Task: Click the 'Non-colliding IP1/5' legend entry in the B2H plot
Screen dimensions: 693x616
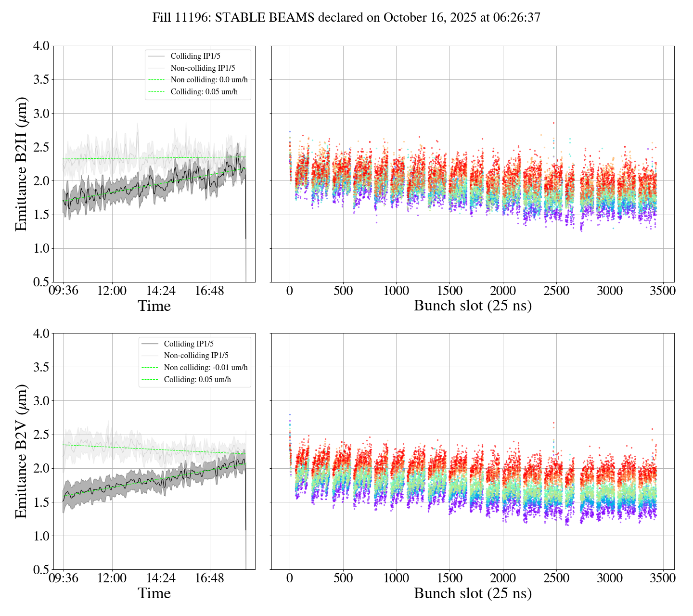Action: (203, 68)
